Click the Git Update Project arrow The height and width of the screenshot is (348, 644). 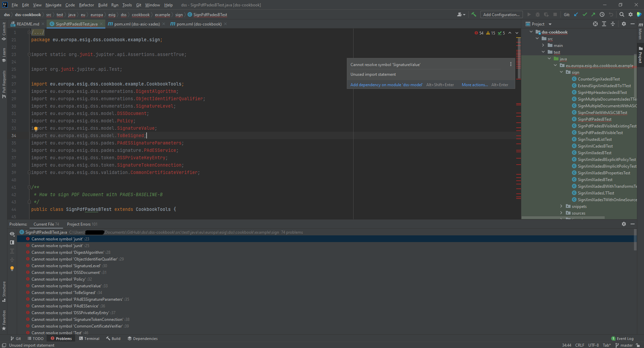coord(576,14)
